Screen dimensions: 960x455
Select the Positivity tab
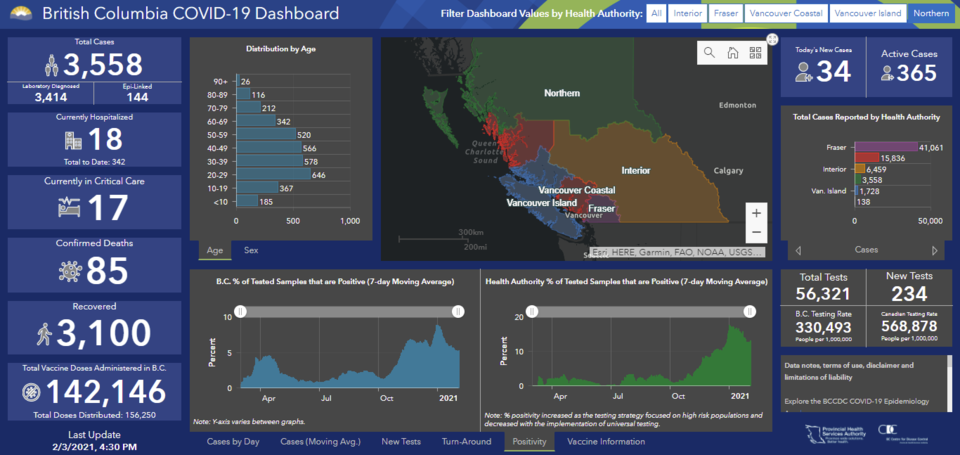point(530,442)
